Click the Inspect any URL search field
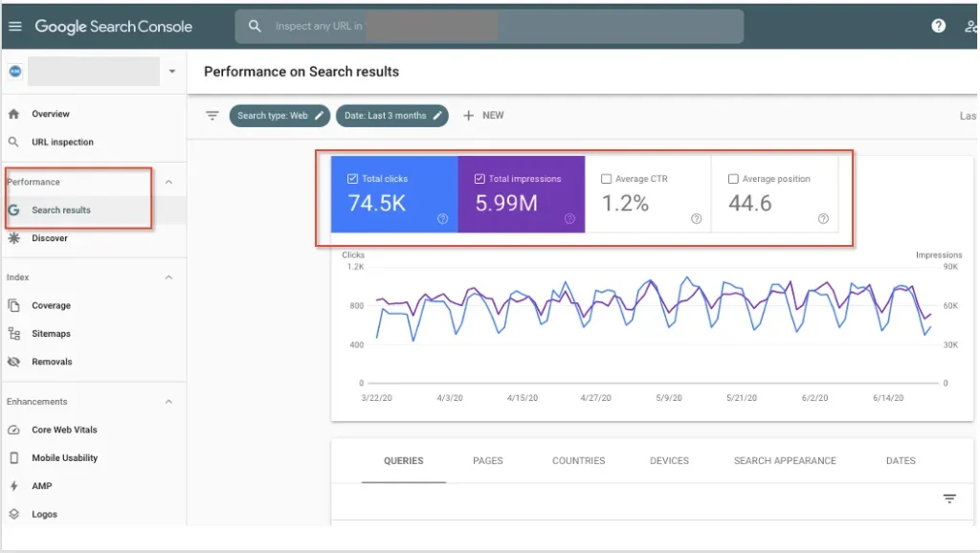The height and width of the screenshot is (553, 980). click(x=489, y=26)
